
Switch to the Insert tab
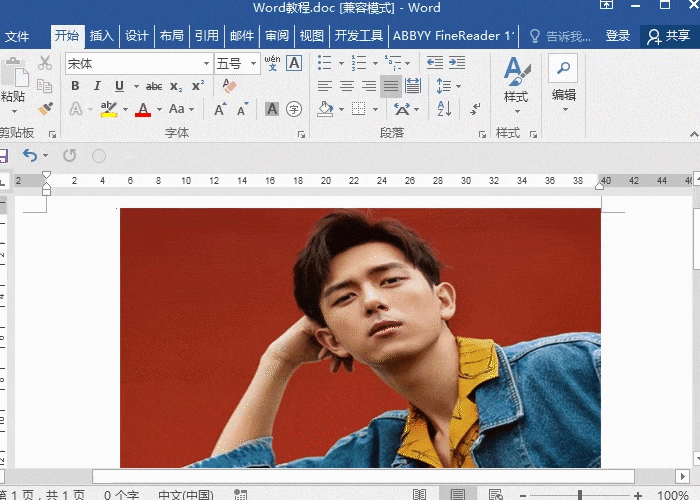click(102, 36)
